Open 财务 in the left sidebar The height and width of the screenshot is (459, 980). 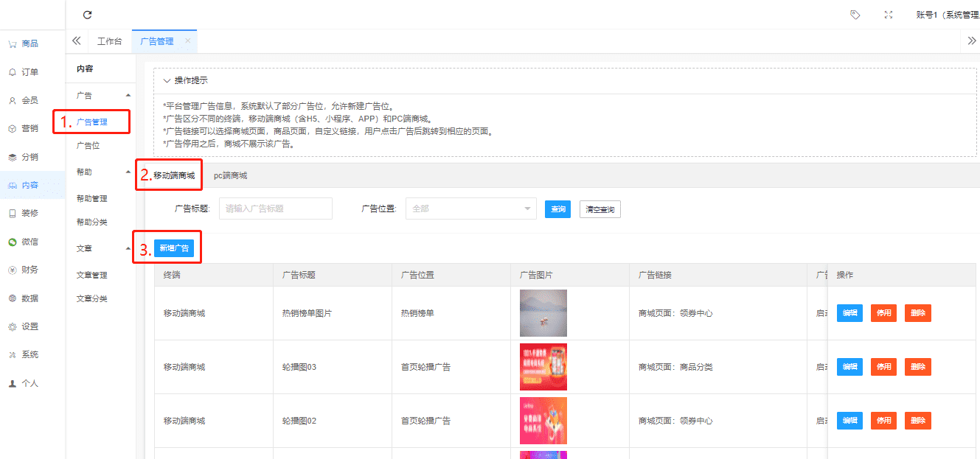click(29, 270)
